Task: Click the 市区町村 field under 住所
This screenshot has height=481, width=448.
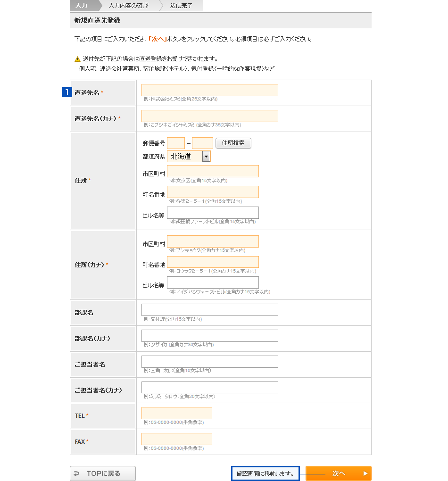Action: click(x=213, y=171)
